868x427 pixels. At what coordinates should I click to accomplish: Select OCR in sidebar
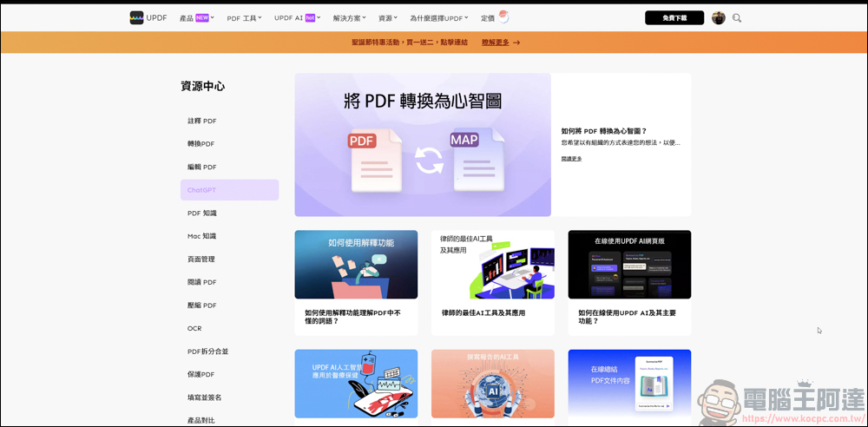(194, 328)
